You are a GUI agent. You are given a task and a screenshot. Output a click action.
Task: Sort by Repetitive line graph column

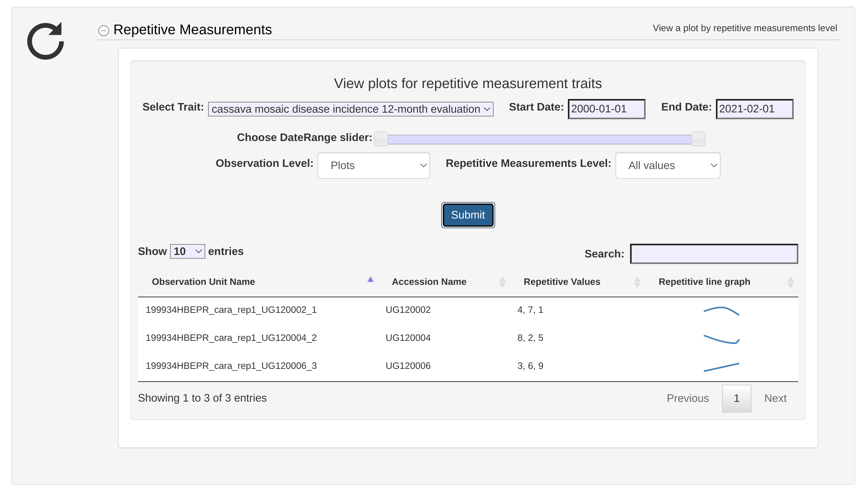coord(722,282)
